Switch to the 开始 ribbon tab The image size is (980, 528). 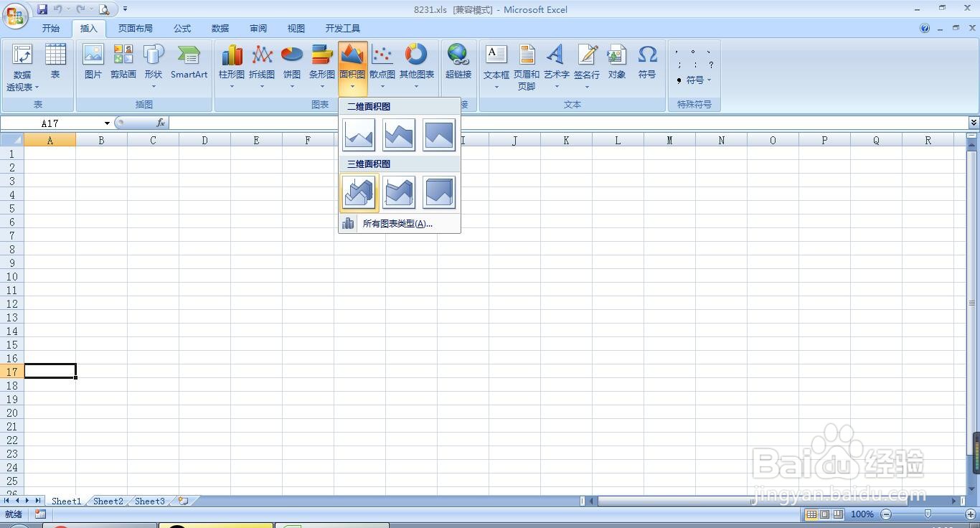[x=51, y=29]
